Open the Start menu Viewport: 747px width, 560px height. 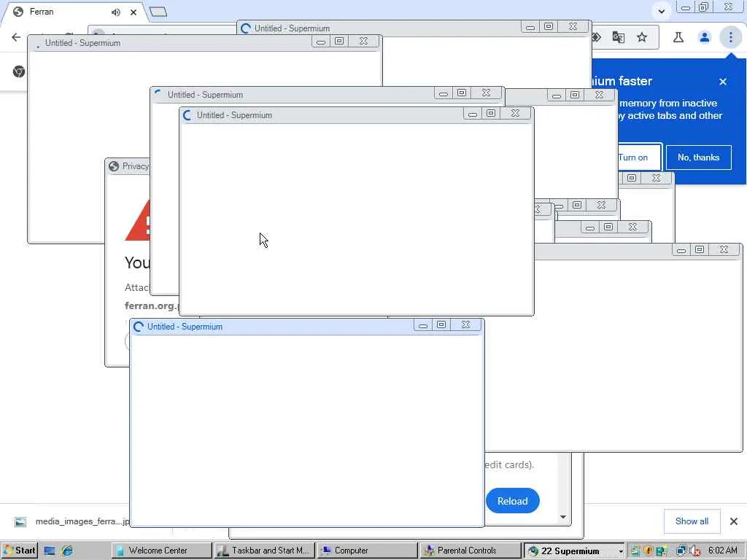[19, 551]
